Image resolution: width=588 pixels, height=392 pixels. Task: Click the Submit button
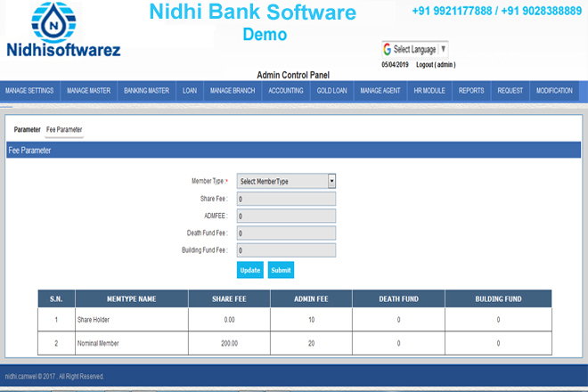281,270
